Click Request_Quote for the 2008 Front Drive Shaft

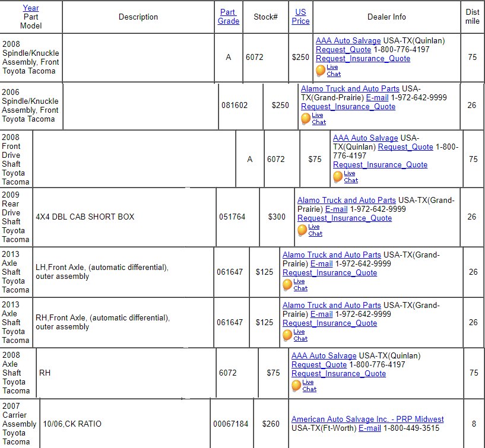click(x=405, y=147)
